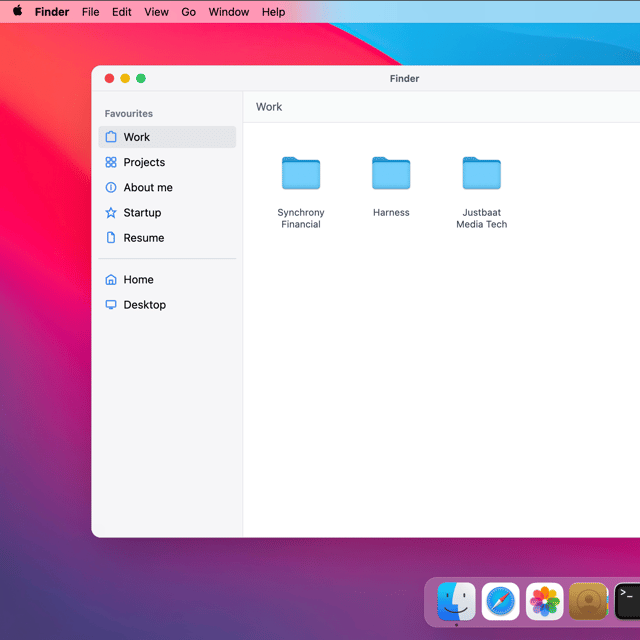Screen dimensions: 640x640
Task: Open Terminal icon in the Dock
Action: coord(627,601)
